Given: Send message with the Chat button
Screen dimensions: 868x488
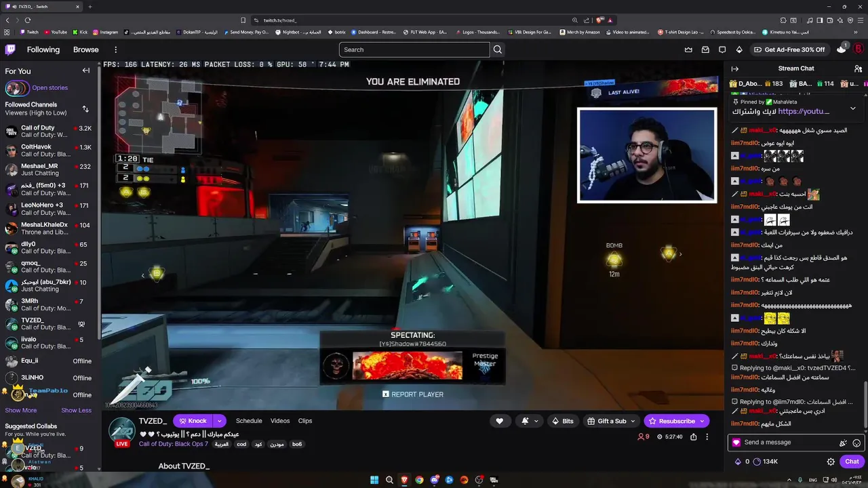Looking at the screenshot, I should (x=852, y=462).
